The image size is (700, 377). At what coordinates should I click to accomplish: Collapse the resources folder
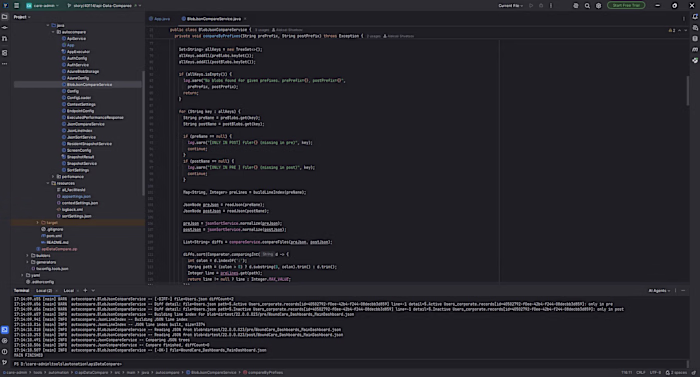coord(48,183)
